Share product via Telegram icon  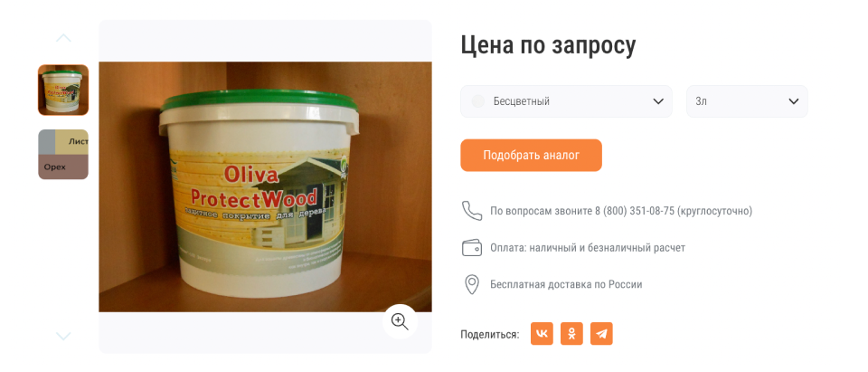click(601, 334)
